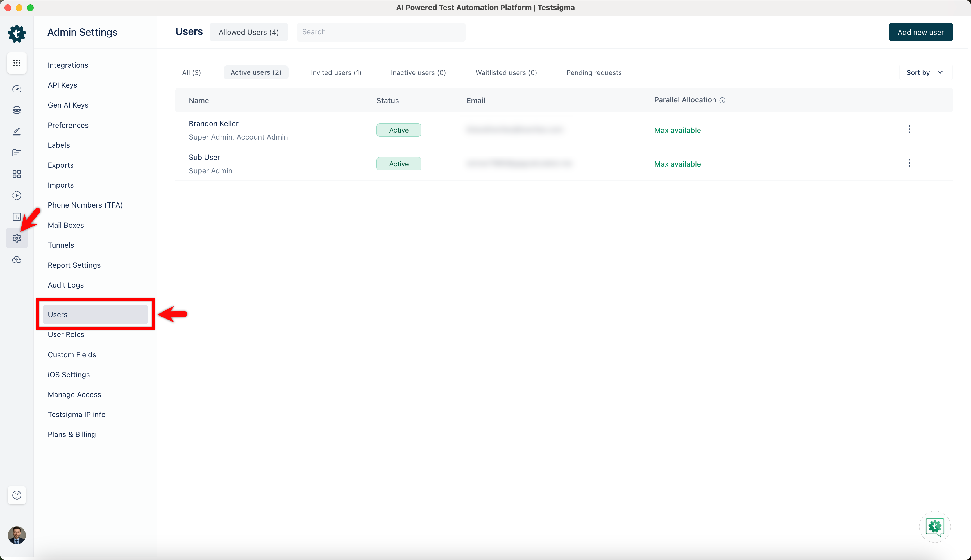This screenshot has height=560, width=971.
Task: Open the circular play runs icon
Action: point(17,195)
